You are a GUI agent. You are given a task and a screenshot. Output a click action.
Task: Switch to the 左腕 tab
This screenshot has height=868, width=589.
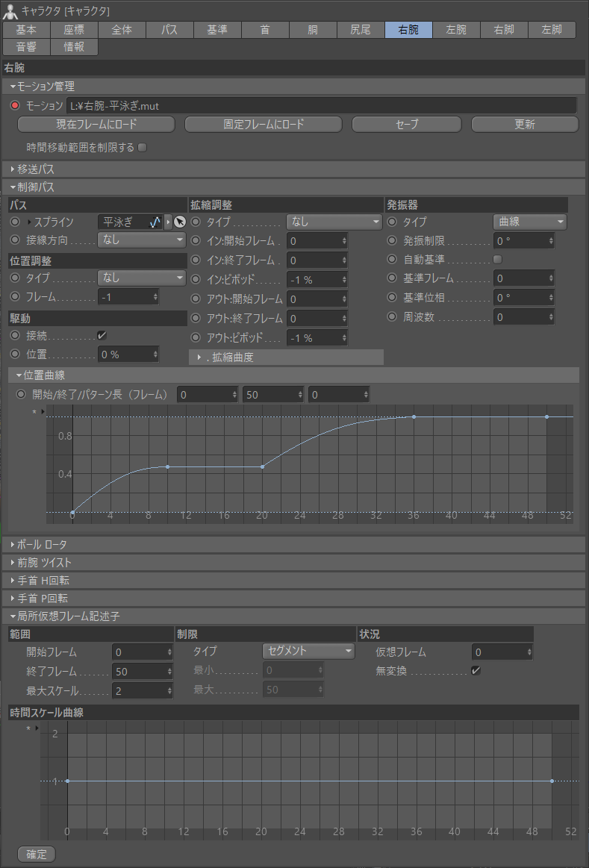tap(456, 30)
